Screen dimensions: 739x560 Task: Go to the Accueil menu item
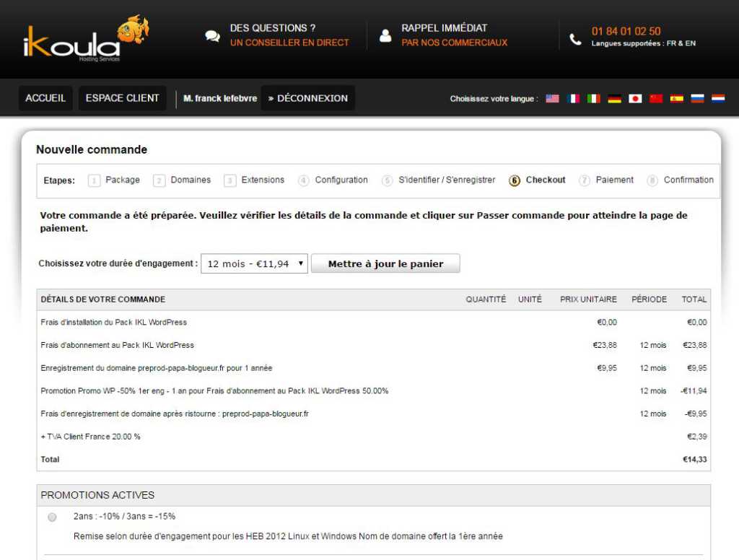45,98
